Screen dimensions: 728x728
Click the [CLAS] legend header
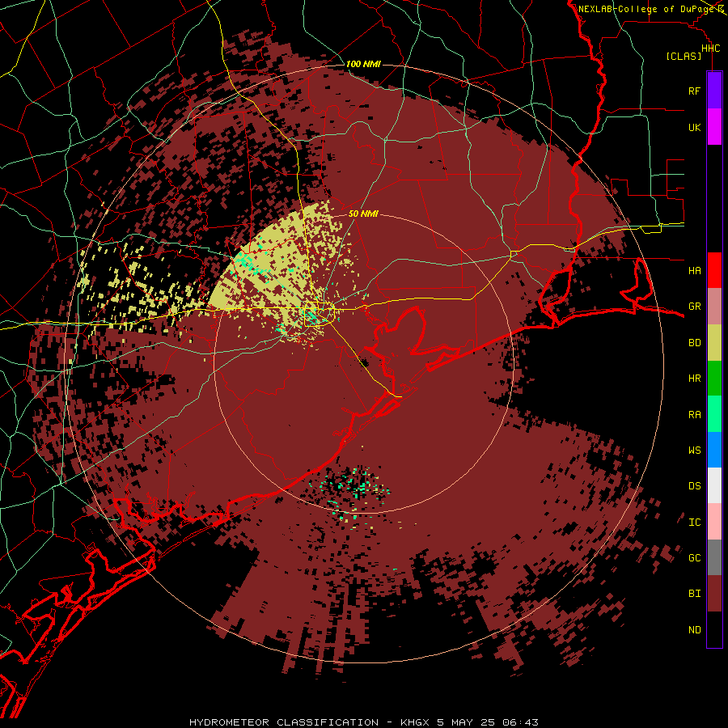[x=684, y=56]
